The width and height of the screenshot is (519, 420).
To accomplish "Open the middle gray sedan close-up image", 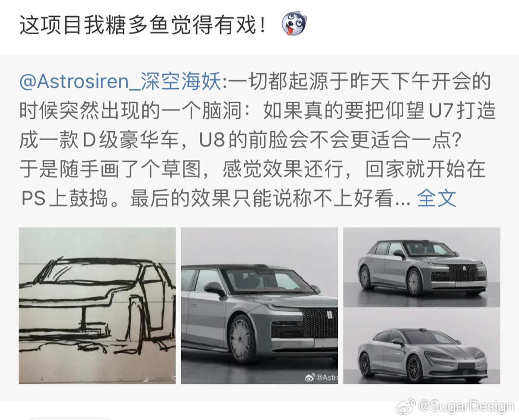I will [x=259, y=306].
